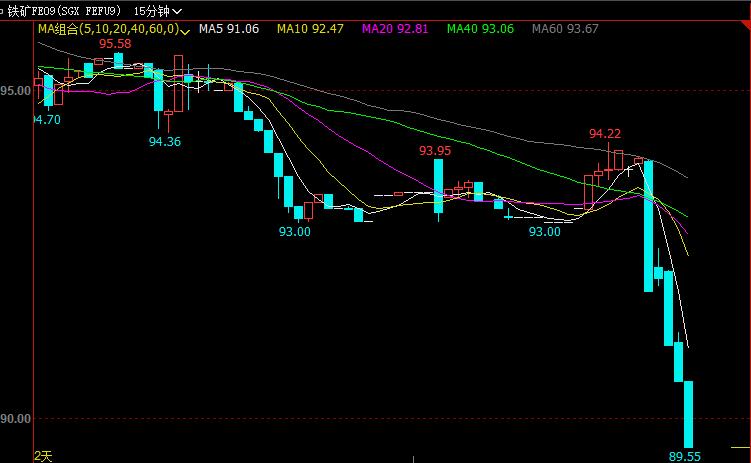Click the 93.95 high price marker
This screenshot has height=463, width=751.
[435, 150]
